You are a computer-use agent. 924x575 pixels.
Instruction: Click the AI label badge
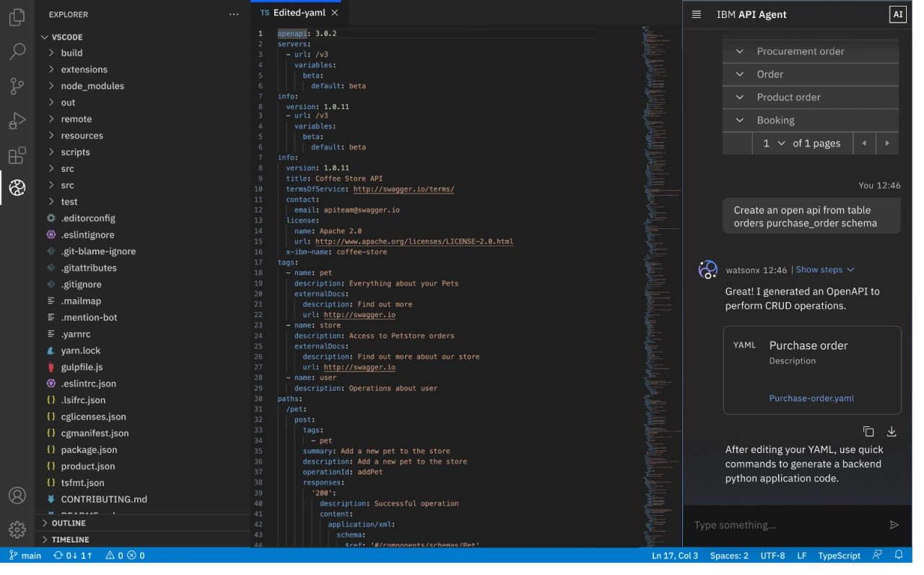[897, 14]
